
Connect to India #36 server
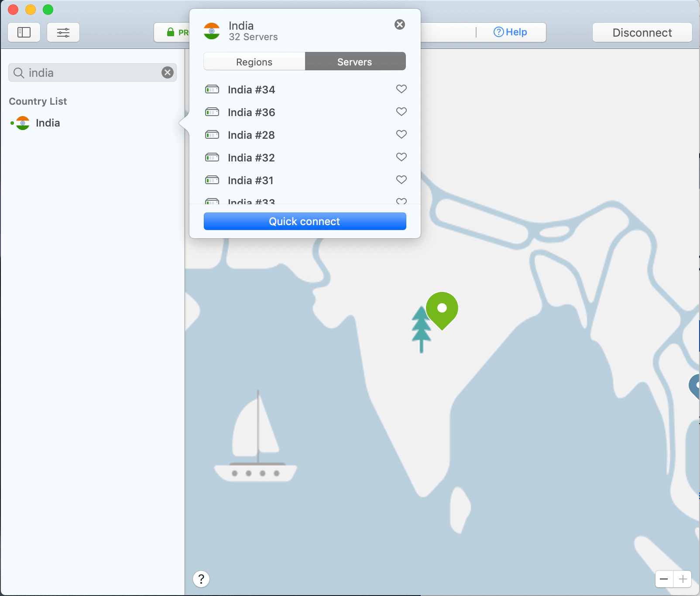pos(251,112)
